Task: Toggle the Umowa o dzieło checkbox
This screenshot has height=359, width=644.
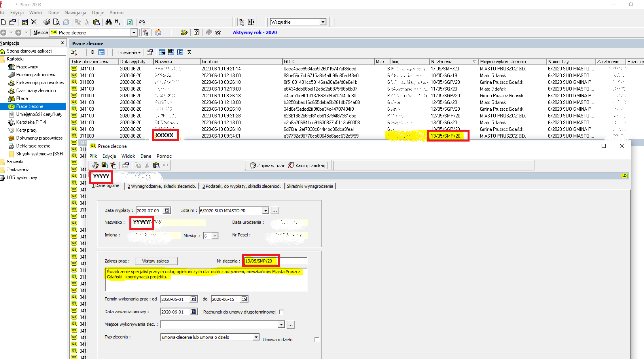Action: tap(316, 340)
